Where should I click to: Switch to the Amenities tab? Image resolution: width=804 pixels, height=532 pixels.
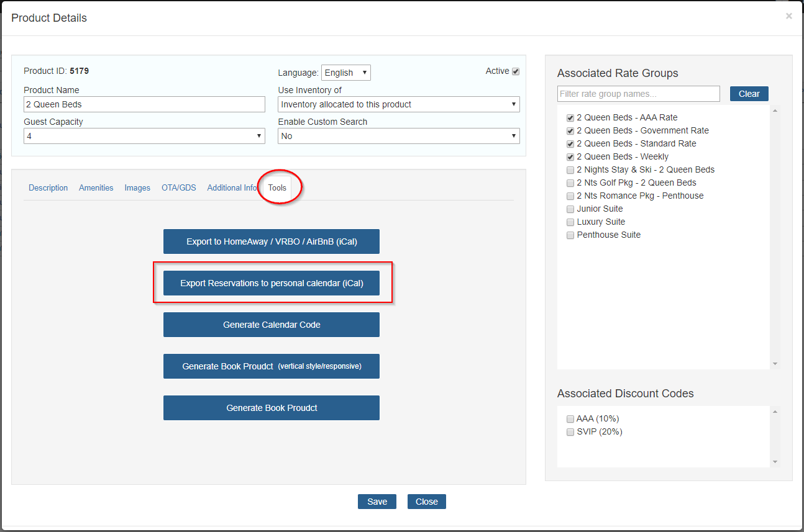(x=96, y=187)
